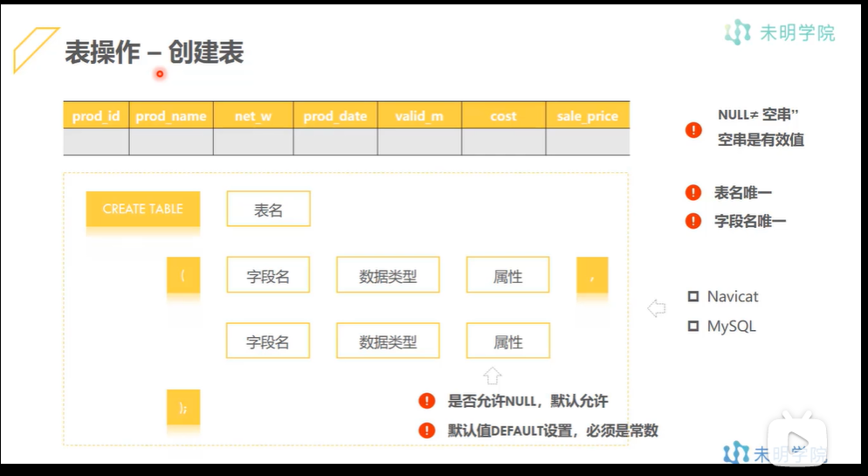The width and height of the screenshot is (868, 476).
Task: Click the 表名 box
Action: pos(268,209)
